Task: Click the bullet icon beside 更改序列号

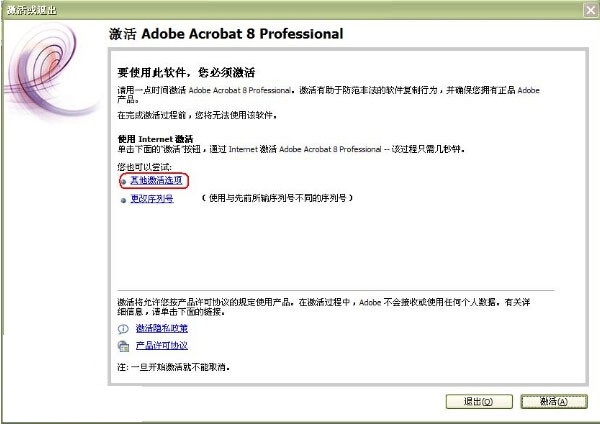Action: [123, 200]
